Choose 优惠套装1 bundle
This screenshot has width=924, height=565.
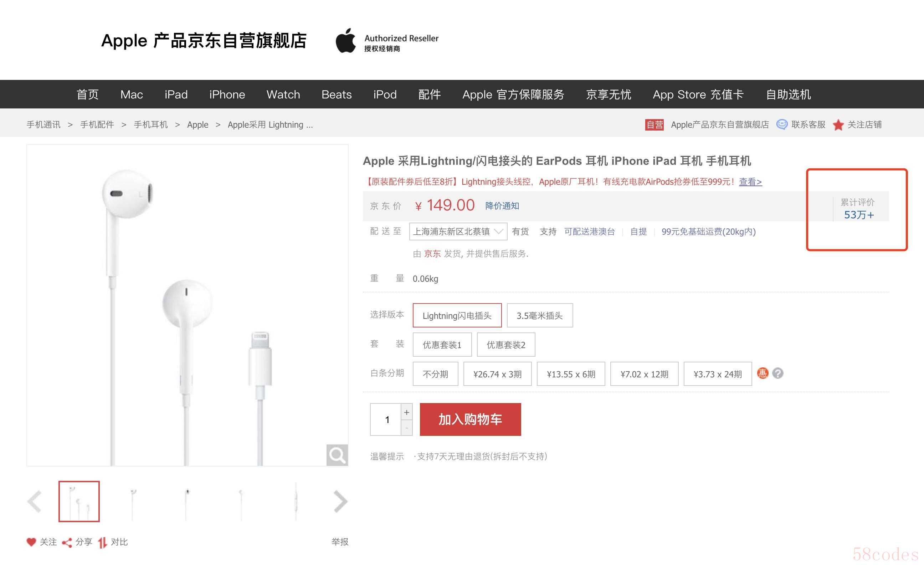point(442,345)
